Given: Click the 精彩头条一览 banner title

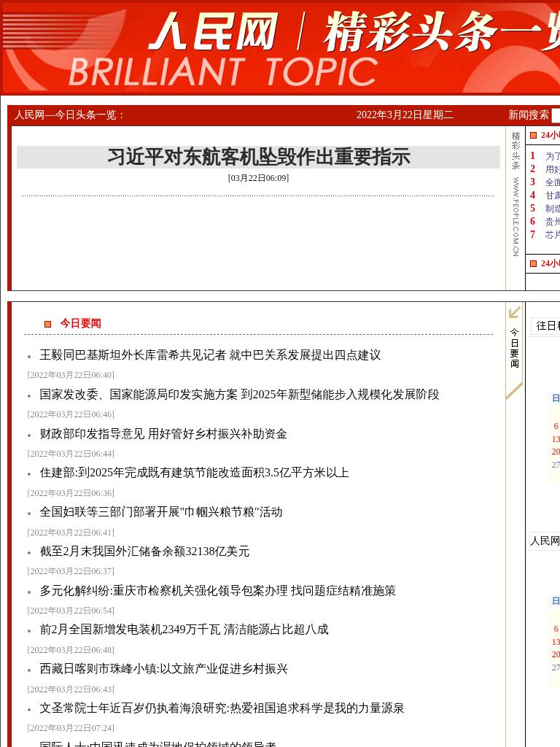Looking at the screenshot, I should [x=442, y=31].
